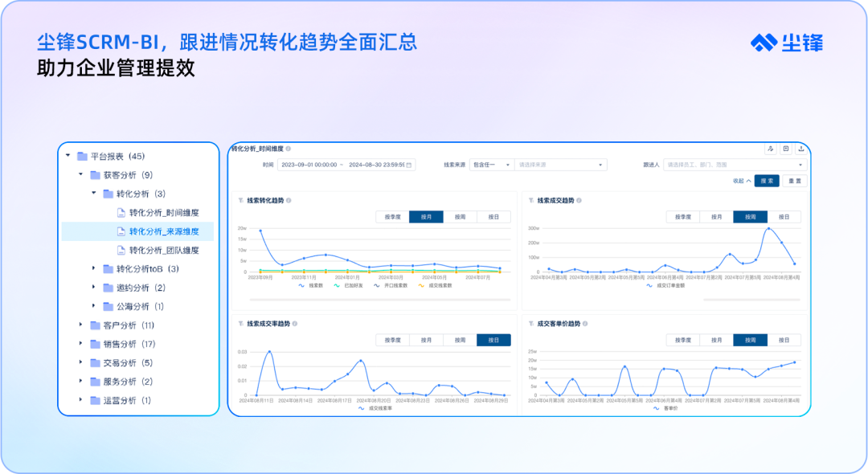868x474 pixels.
Task: Select 按季度 in 线索成交率趋势 chart
Action: point(392,340)
